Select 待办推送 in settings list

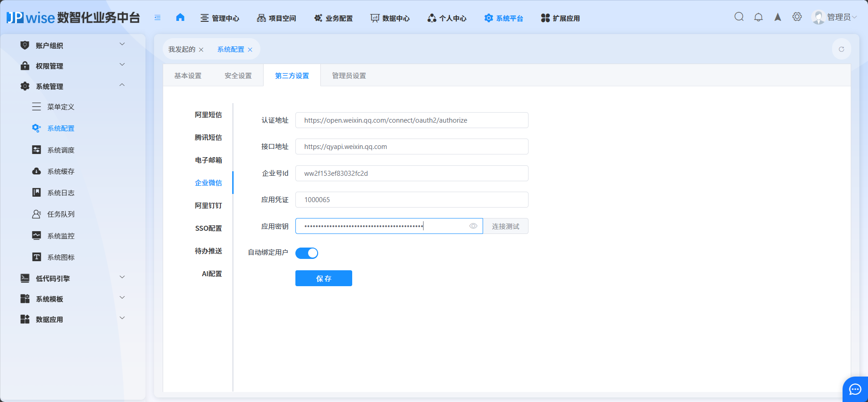(x=209, y=251)
